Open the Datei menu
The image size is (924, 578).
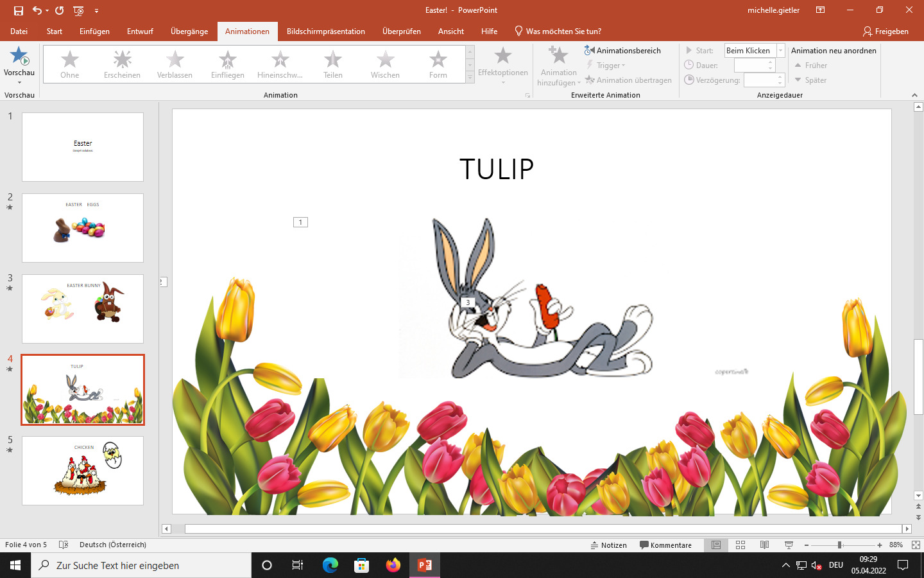(x=19, y=31)
